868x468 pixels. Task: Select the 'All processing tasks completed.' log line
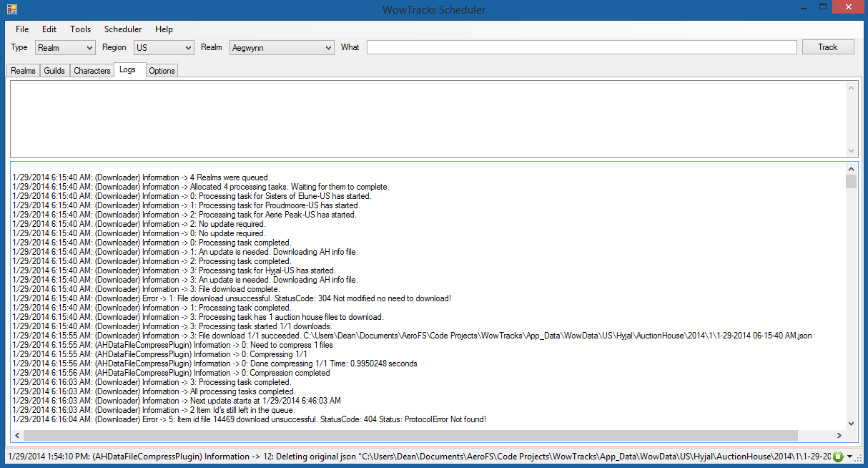tap(154, 391)
